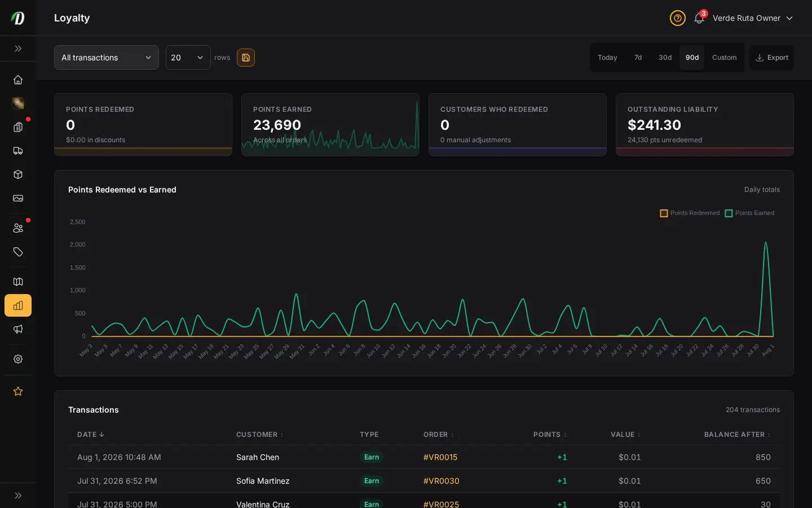812x508 pixels.
Task: Open the megaphone marketing icon
Action: (18, 329)
